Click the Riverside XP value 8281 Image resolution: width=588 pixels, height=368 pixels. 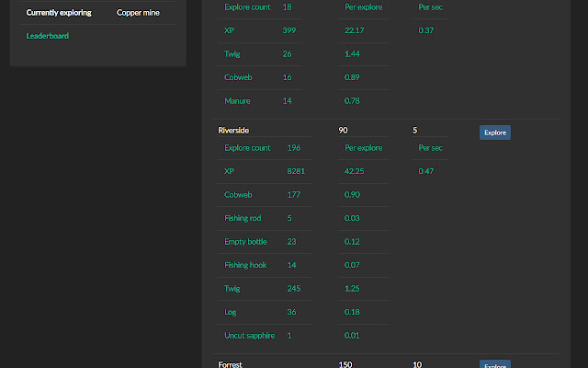point(296,171)
